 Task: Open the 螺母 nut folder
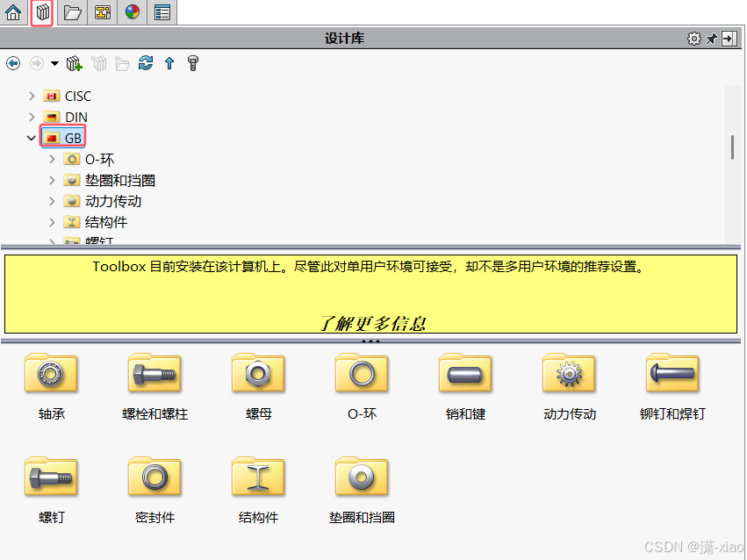pos(258,387)
